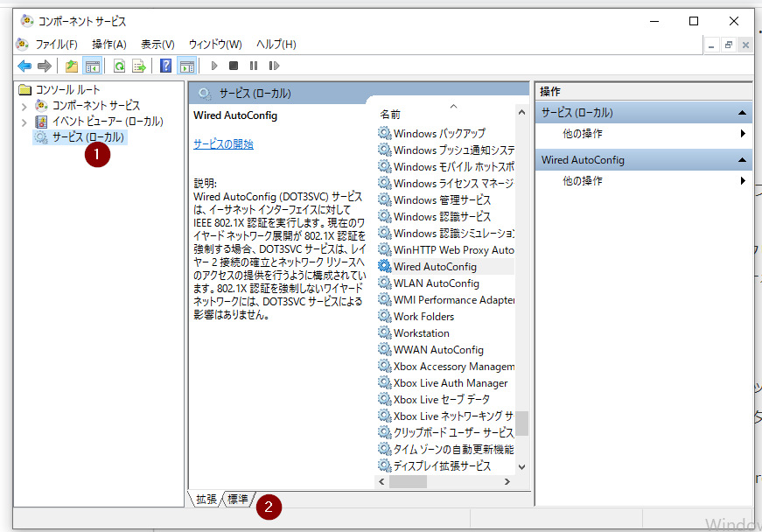Open the ウィンドウ(W) menu

click(215, 45)
